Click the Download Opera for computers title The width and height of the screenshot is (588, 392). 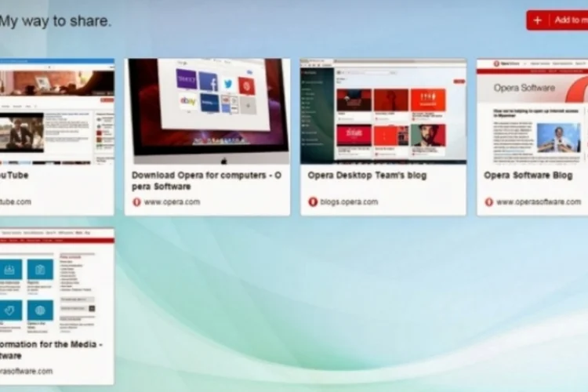[207, 181]
